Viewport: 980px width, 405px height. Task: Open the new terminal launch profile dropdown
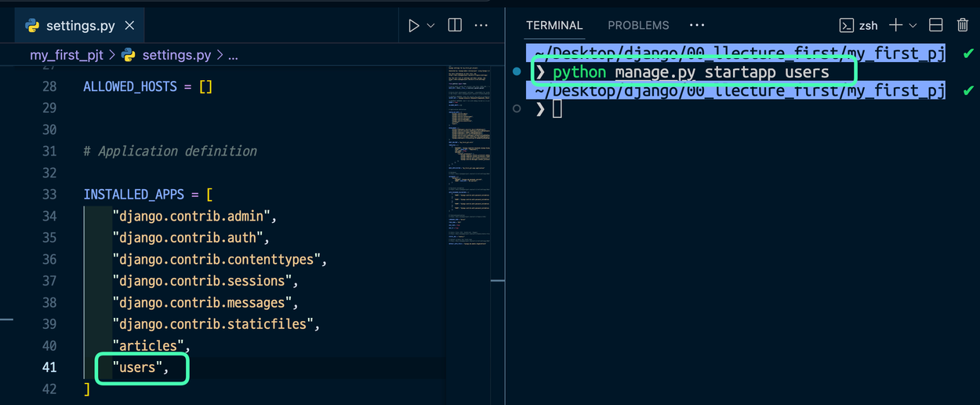(913, 26)
